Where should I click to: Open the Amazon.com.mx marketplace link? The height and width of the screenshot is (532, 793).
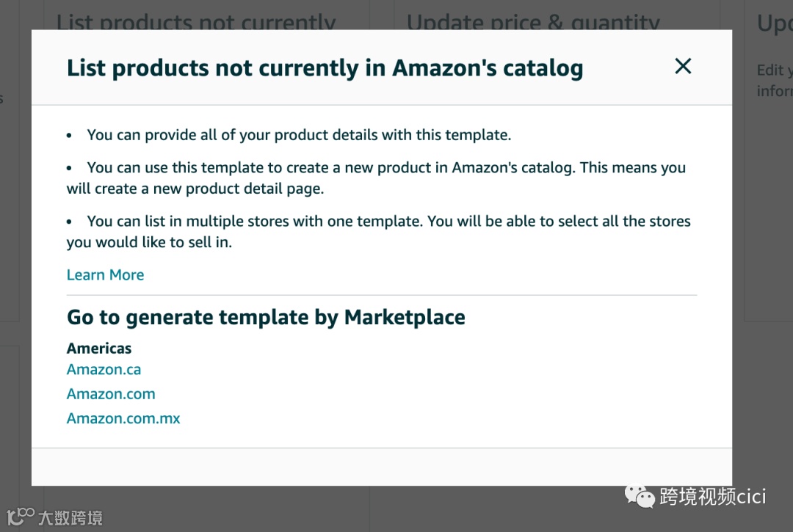(x=123, y=419)
